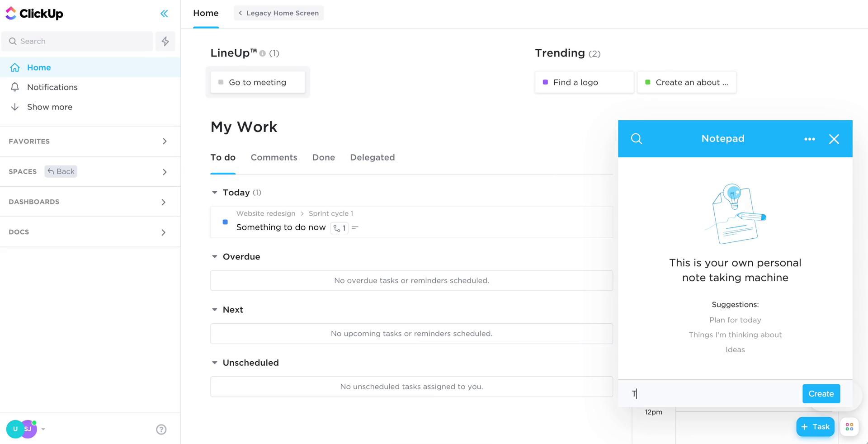
Task: Choose the Ideas suggestion
Action: point(735,350)
